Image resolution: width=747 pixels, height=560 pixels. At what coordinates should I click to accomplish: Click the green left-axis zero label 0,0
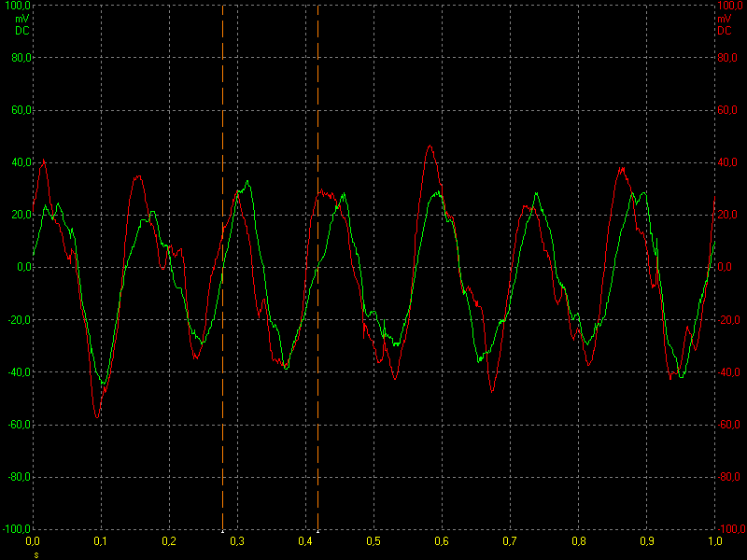(x=24, y=267)
